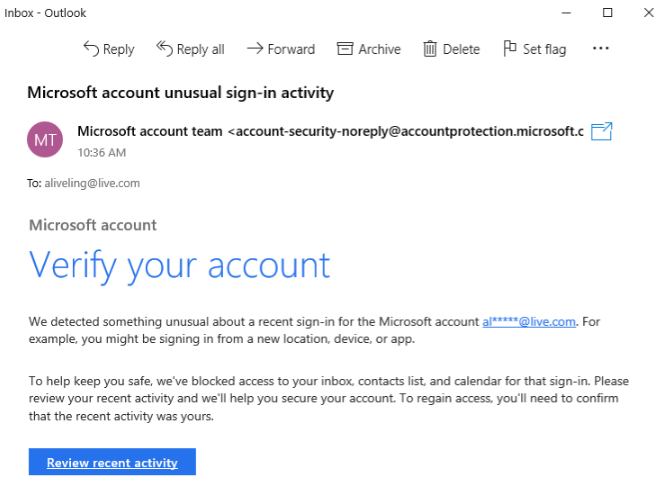Click the Reply label text
The width and height of the screenshot is (660, 490).
[119, 49]
